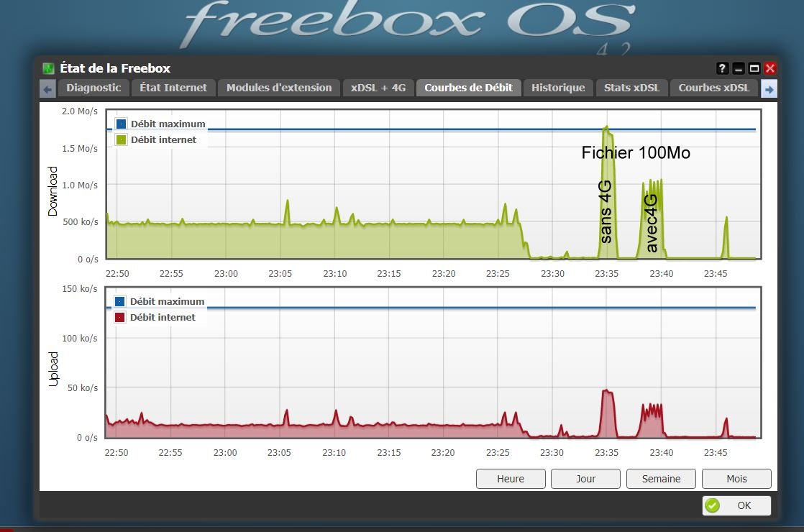The height and width of the screenshot is (532, 804).
Task: Click the green Freebox status window icon
Action: tap(48, 68)
